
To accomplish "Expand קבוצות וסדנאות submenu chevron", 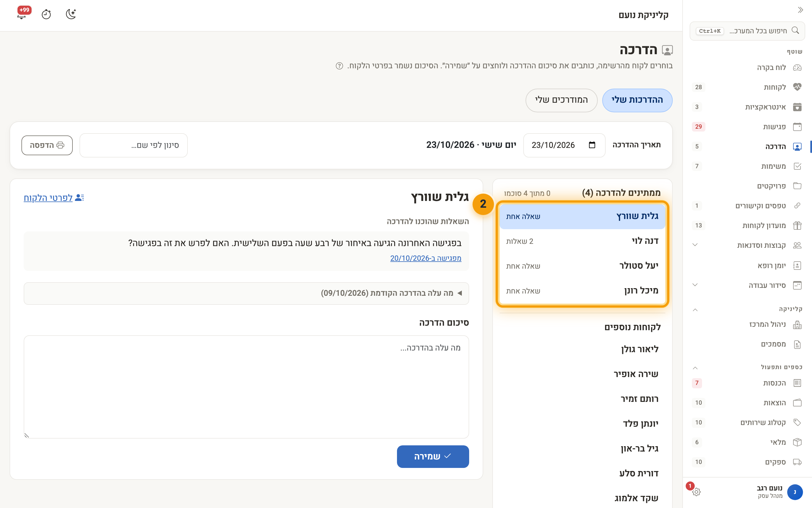I will 695,245.
